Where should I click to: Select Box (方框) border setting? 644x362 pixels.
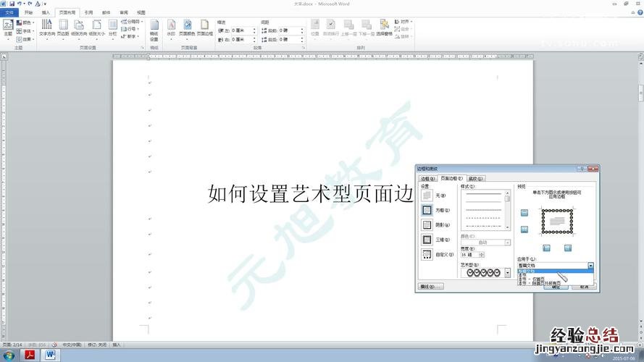point(436,210)
